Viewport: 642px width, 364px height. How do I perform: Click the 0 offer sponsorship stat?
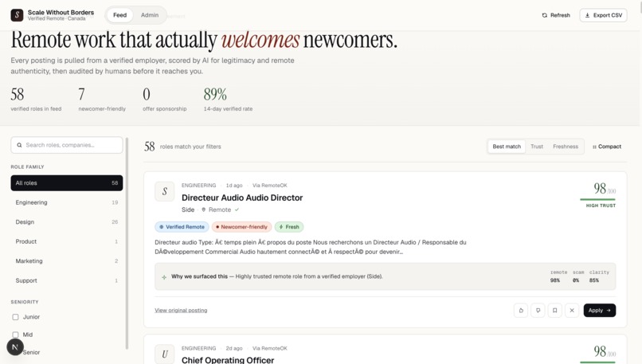pos(165,99)
